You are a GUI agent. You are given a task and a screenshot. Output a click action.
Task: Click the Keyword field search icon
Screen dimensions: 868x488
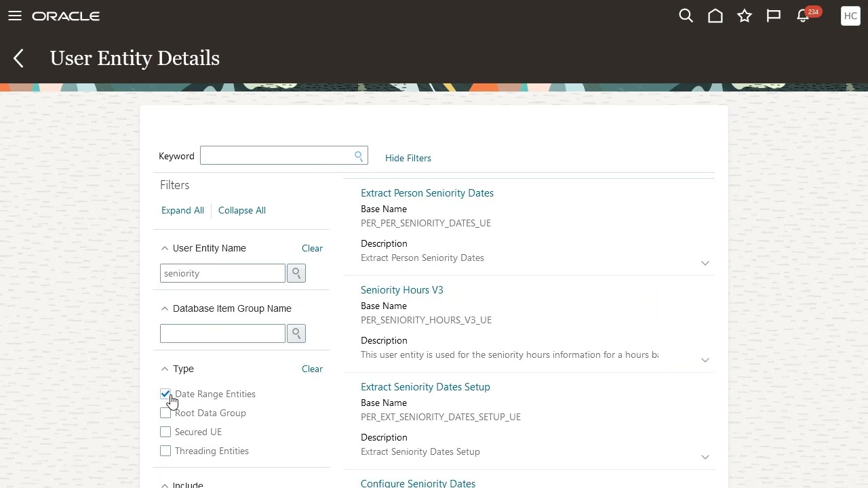(359, 156)
